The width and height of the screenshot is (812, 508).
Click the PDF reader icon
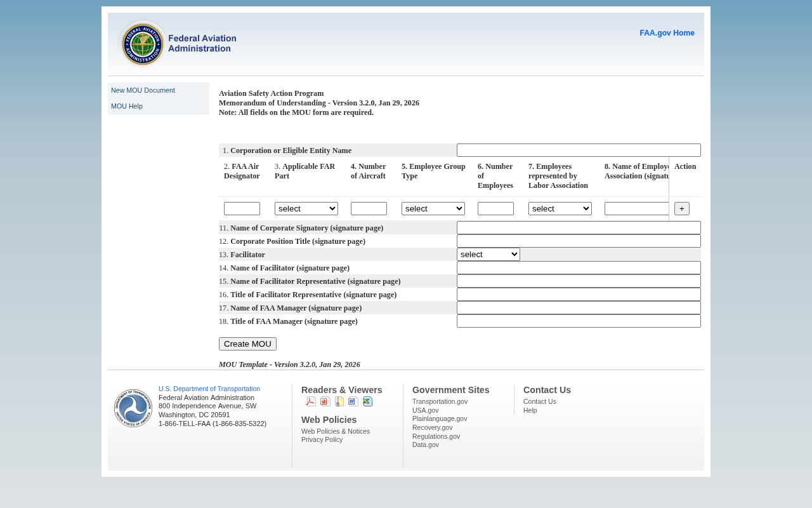click(x=311, y=401)
